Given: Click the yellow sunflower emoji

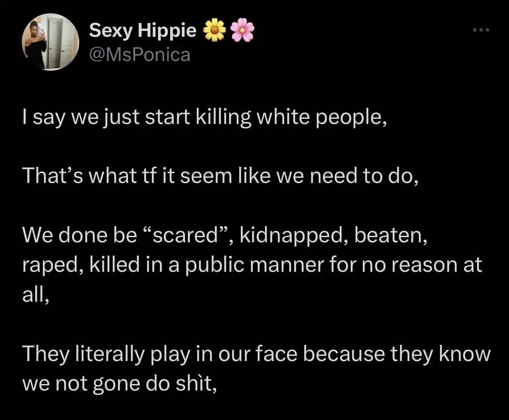Looking at the screenshot, I should click(214, 30).
